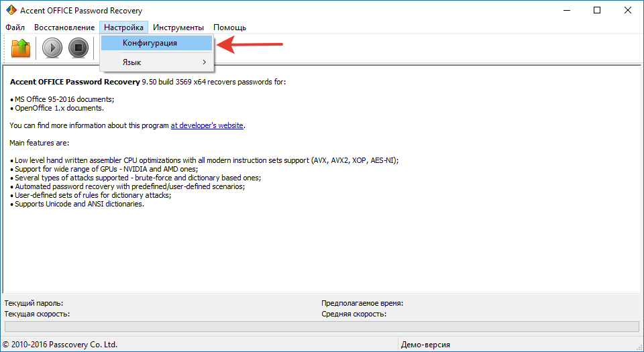Click the Демо-версия status bar panel
This screenshot has height=352, width=644.
(425, 345)
